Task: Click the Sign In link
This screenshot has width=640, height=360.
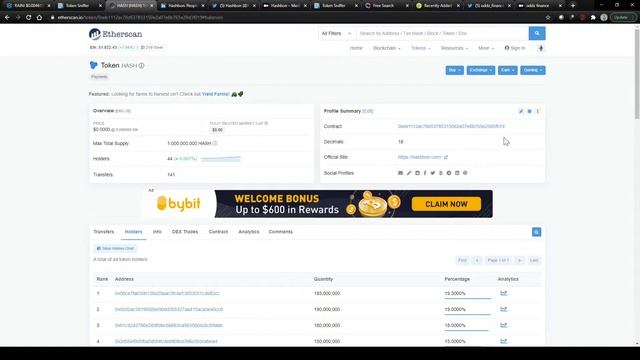Action: click(515, 48)
